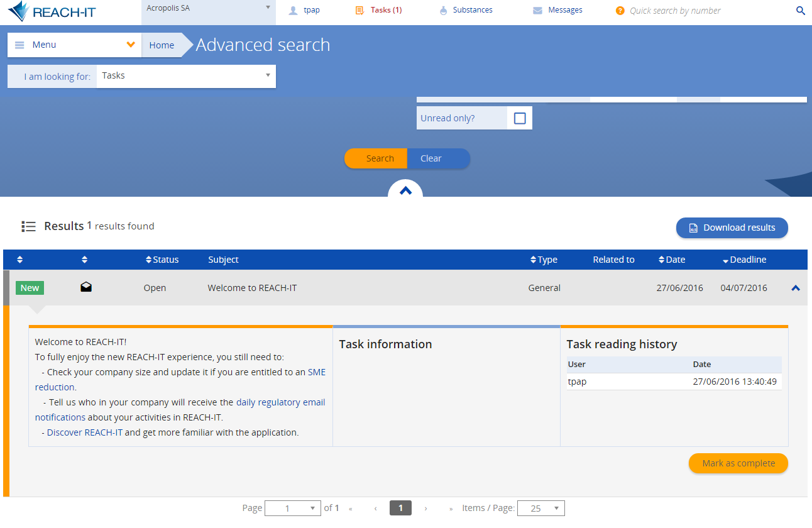
Task: Click the Clear button
Action: tap(439, 158)
